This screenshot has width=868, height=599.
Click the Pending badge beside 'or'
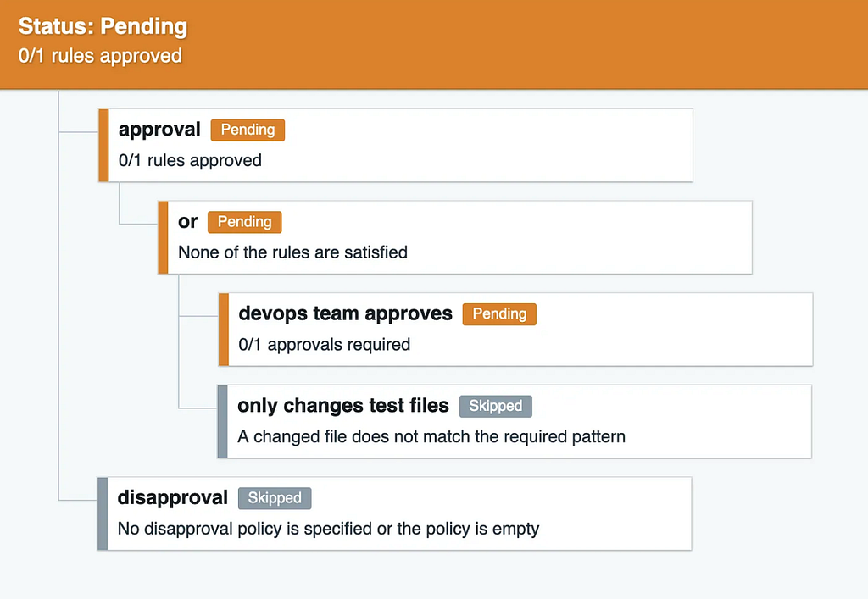pyautogui.click(x=244, y=222)
